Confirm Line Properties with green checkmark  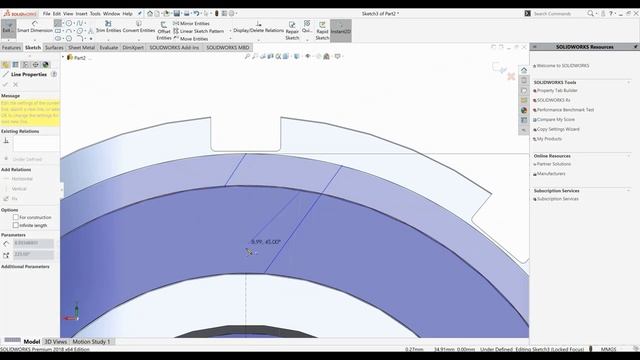coord(5,84)
